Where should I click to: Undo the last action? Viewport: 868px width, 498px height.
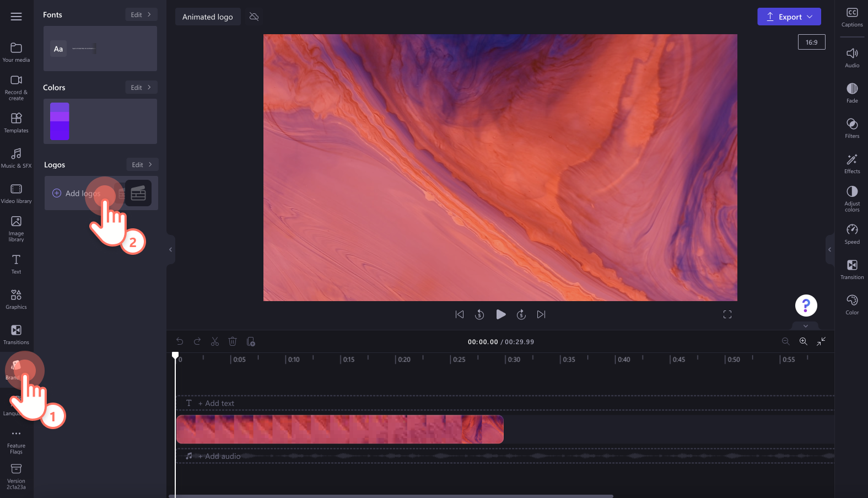[180, 341]
